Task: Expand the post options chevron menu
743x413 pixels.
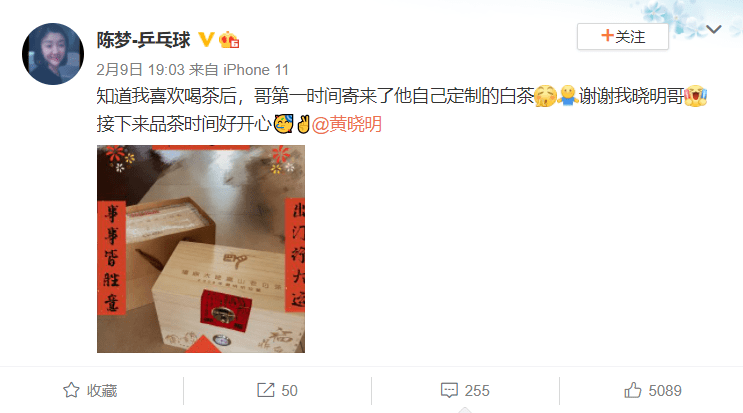Action: [x=713, y=29]
